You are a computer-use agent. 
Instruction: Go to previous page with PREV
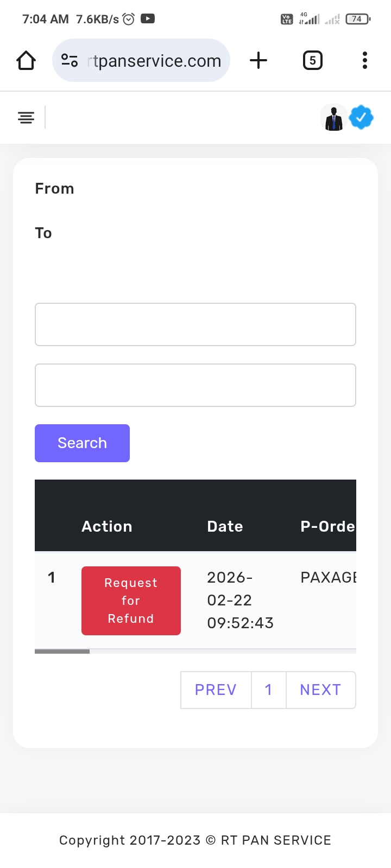coord(216,690)
